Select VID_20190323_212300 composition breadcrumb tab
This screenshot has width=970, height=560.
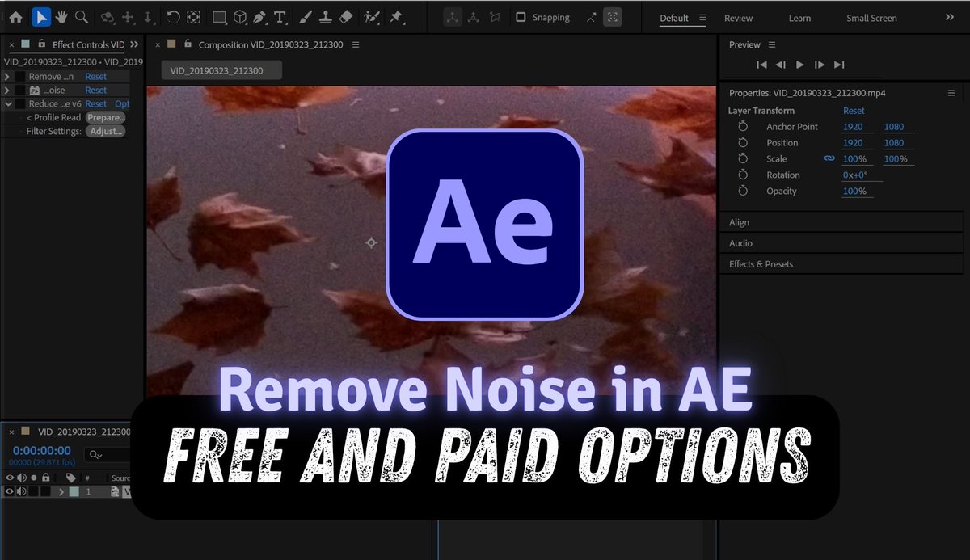(222, 71)
